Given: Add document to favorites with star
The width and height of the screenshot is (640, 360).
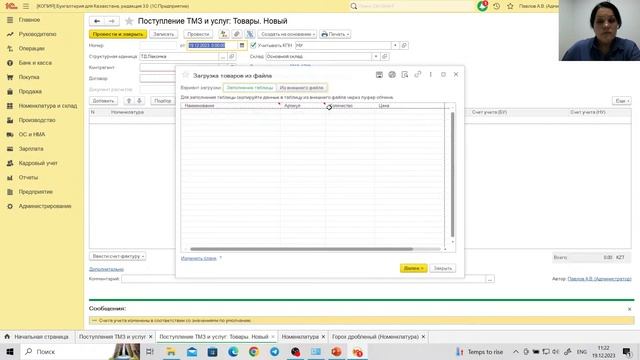Looking at the screenshot, I should (129, 21).
